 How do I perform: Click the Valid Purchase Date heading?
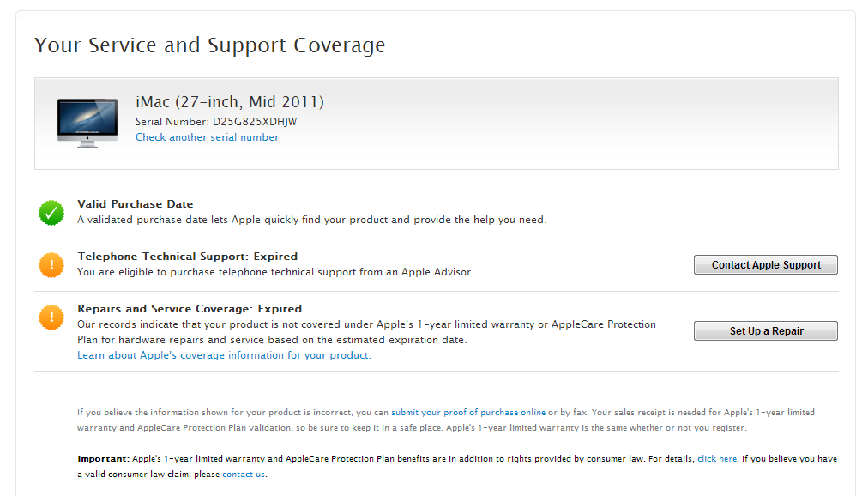pos(135,204)
